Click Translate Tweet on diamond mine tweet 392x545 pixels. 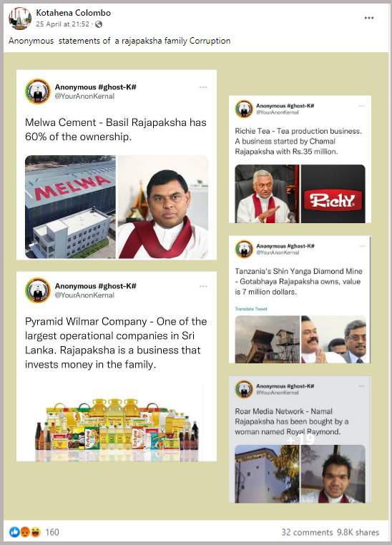pos(251,309)
